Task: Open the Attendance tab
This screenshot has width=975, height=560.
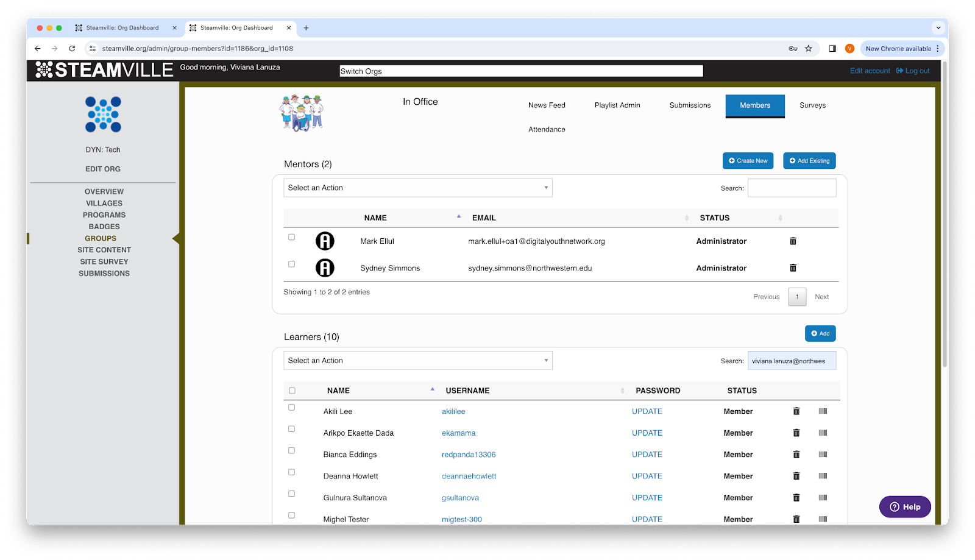Action: point(547,129)
